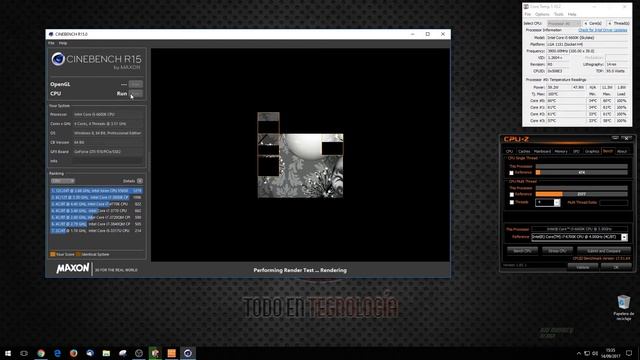Select the Intel Xeon X5650 ranking row

(96, 191)
